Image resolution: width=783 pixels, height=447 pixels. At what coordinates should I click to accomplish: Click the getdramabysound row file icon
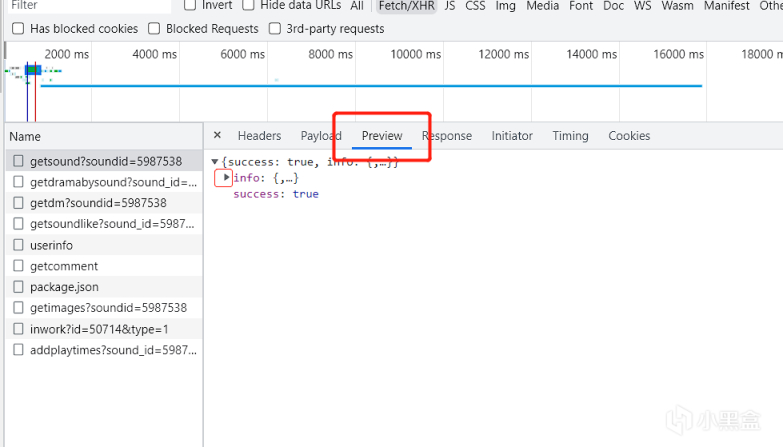18,182
